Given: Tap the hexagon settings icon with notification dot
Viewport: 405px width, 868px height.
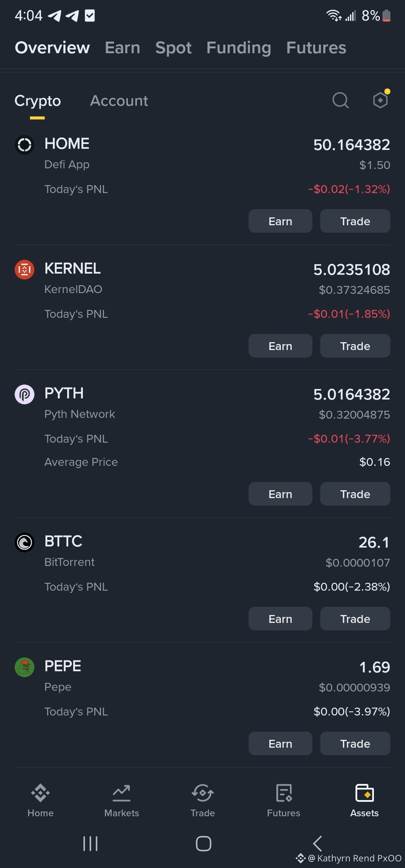Looking at the screenshot, I should [381, 99].
